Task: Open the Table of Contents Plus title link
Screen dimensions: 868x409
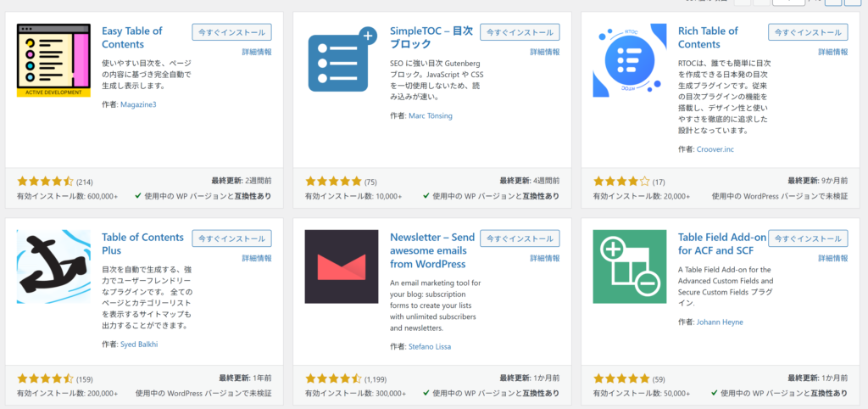Action: (x=136, y=244)
